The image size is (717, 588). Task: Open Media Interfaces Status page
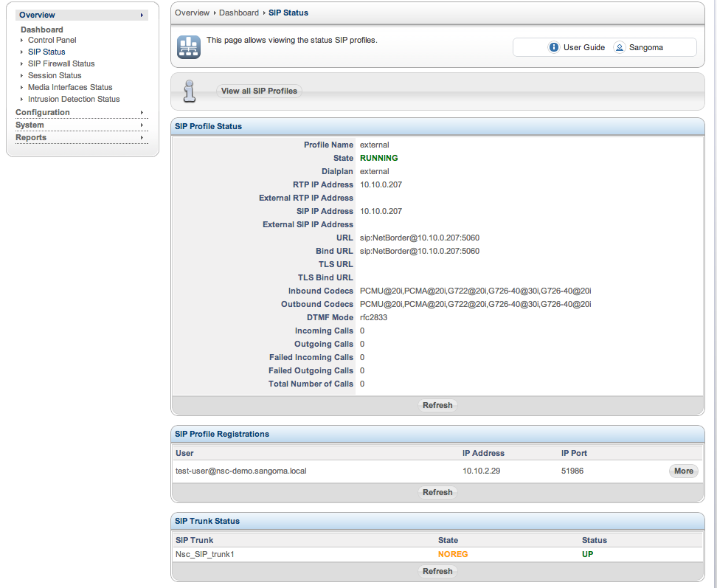point(70,87)
